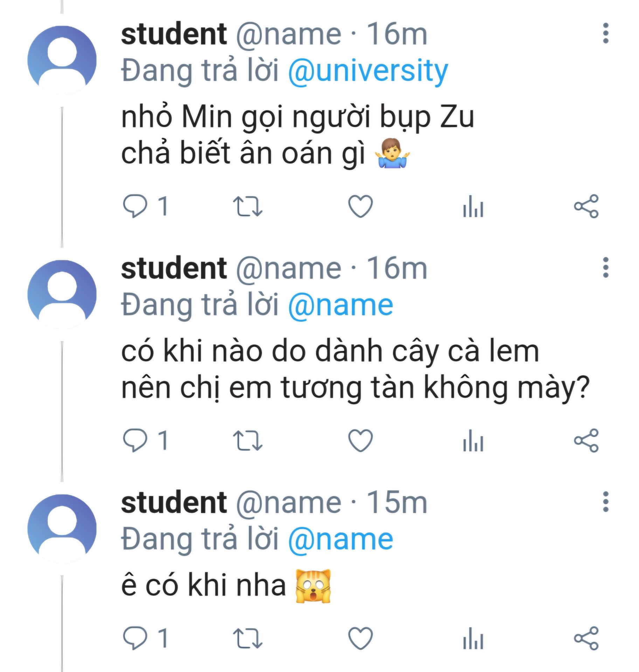Reply to the 'cây cà lem' tweet

point(135,440)
